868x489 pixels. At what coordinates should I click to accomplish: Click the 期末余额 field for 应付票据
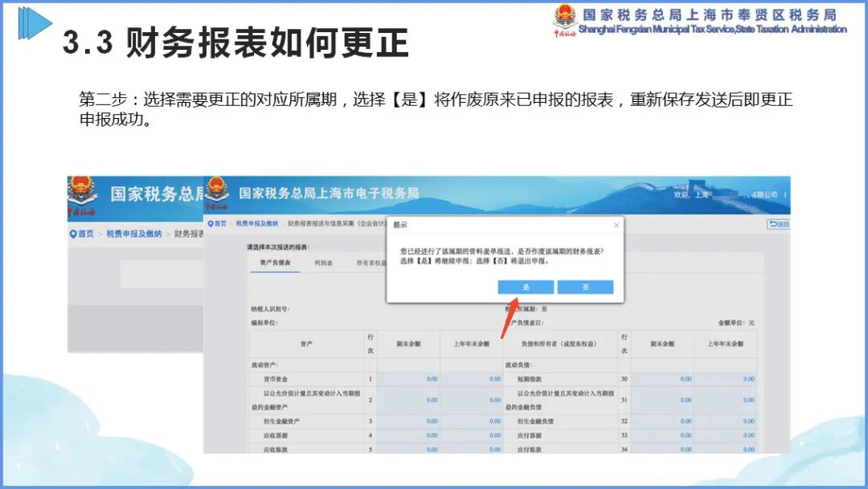pos(662,435)
